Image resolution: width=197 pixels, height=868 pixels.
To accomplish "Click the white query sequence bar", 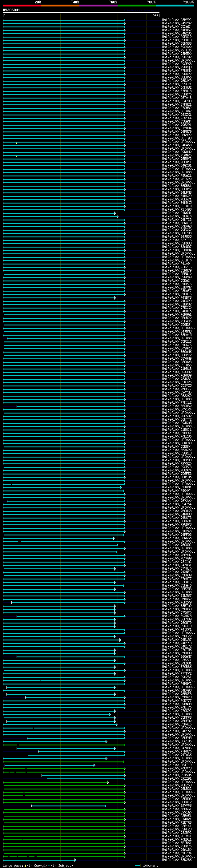I will [x=81, y=12].
